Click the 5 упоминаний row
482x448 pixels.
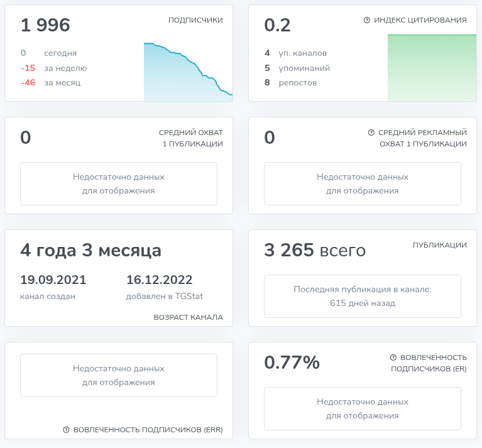click(297, 68)
